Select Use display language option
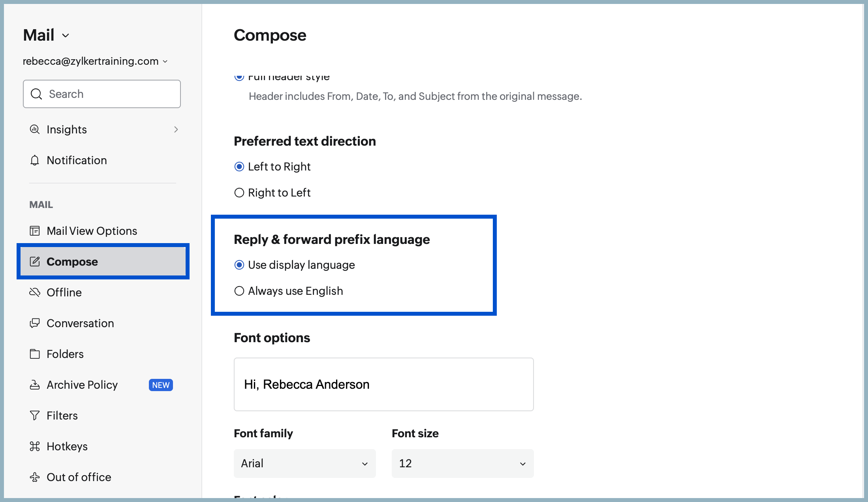 point(239,265)
